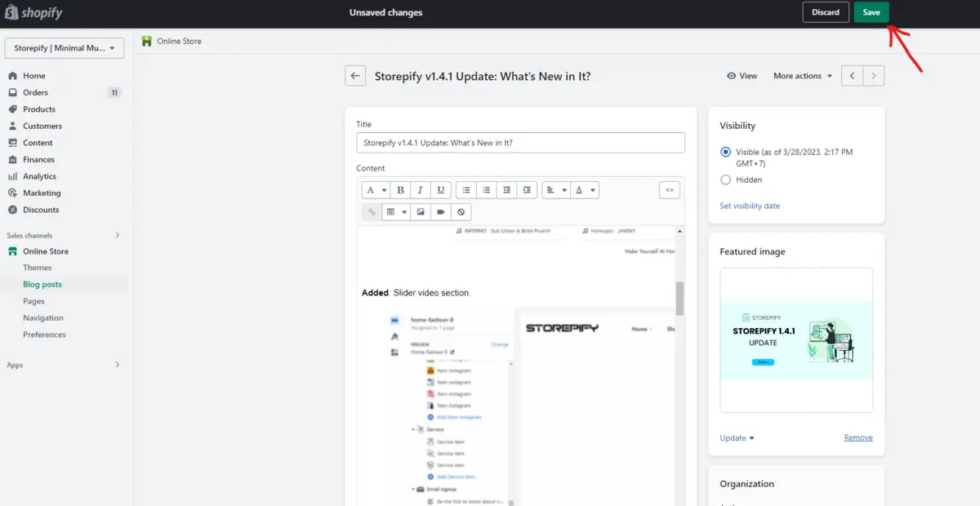This screenshot has height=506, width=980.
Task: Open the Analytics section
Action: (40, 175)
